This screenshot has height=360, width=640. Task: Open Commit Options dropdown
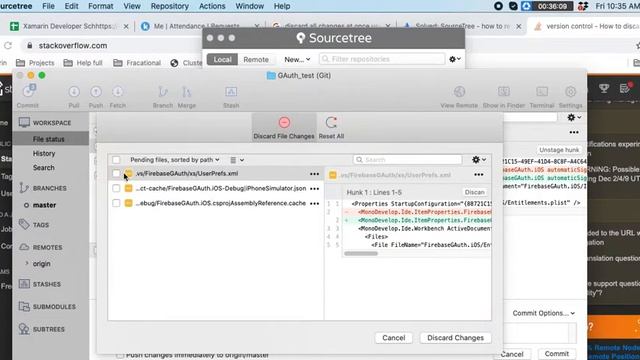pos(544,313)
